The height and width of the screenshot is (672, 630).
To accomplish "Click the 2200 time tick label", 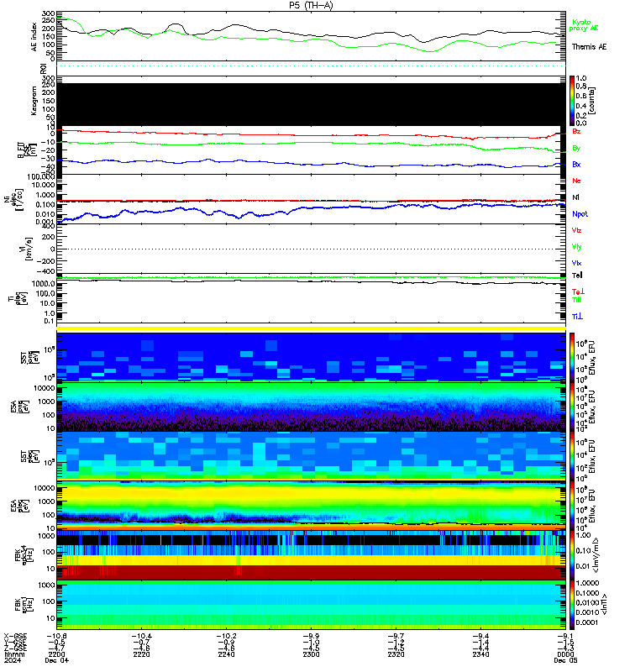I will (x=56, y=654).
